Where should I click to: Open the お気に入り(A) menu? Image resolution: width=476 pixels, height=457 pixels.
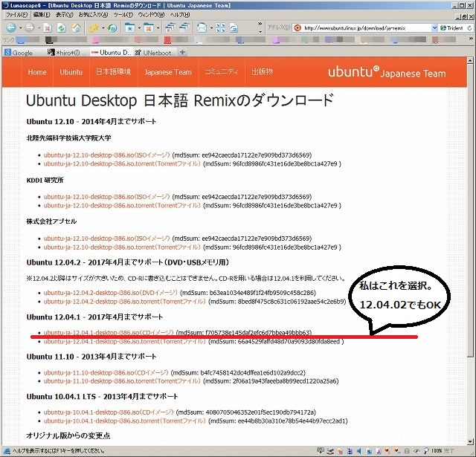(x=93, y=15)
